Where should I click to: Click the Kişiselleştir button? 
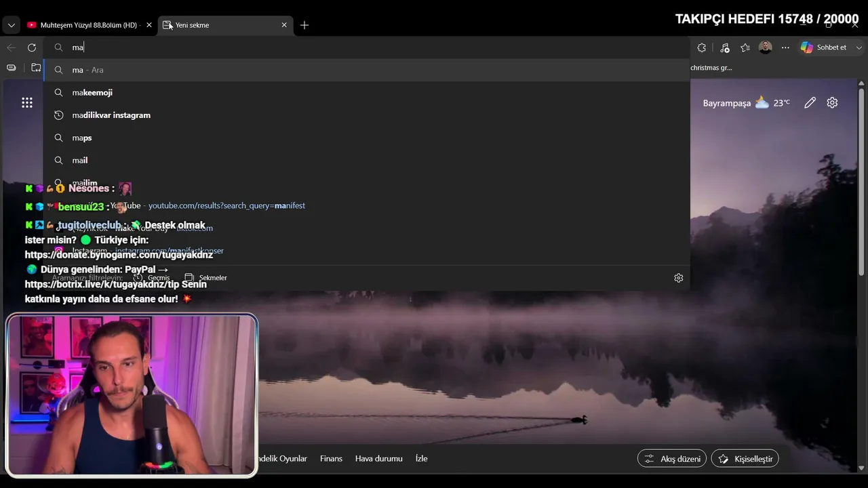(x=745, y=459)
